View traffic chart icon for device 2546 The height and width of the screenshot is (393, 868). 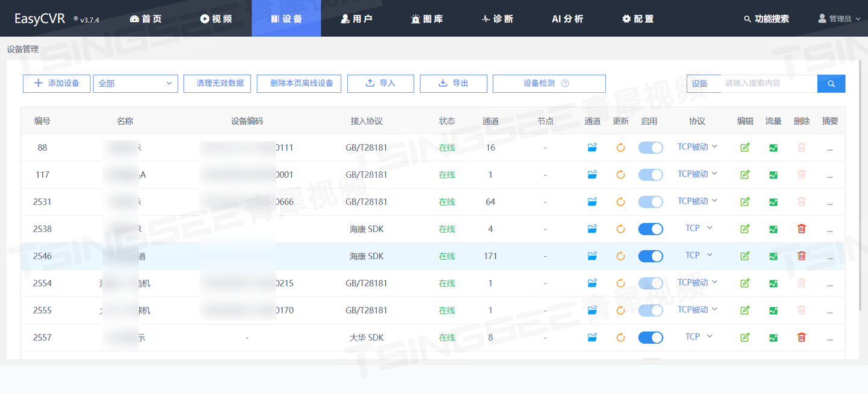(773, 256)
